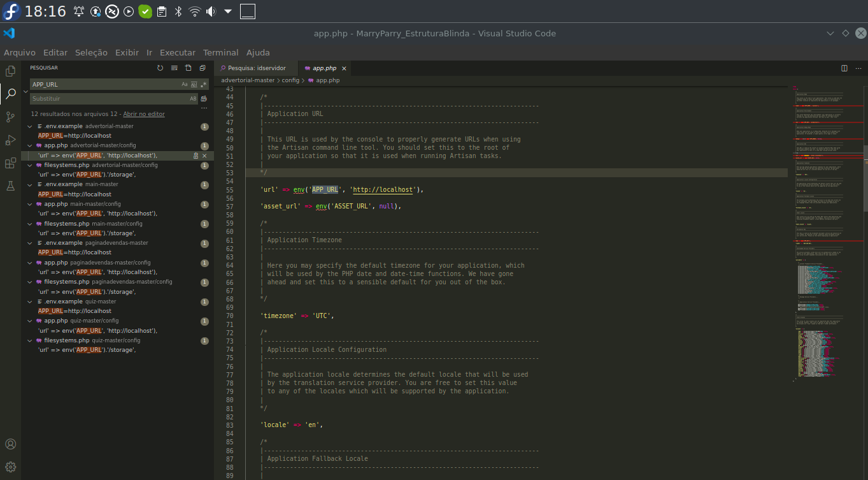Split the editor to the right
Image resolution: width=868 pixels, height=480 pixels.
tap(844, 68)
